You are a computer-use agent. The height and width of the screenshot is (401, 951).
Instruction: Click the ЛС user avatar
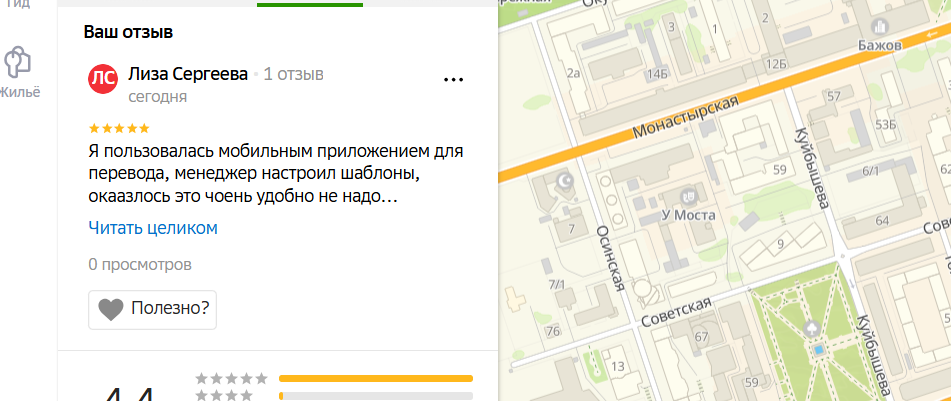coord(103,78)
